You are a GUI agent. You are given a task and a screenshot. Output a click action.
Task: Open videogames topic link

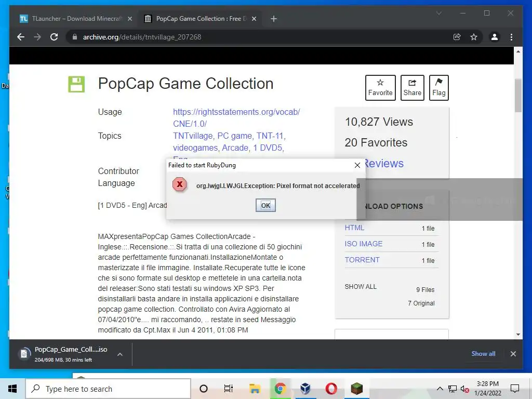tap(195, 148)
